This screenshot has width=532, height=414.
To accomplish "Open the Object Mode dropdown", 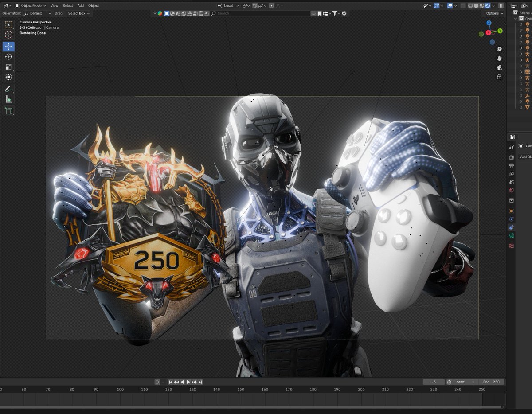I will [x=31, y=6].
